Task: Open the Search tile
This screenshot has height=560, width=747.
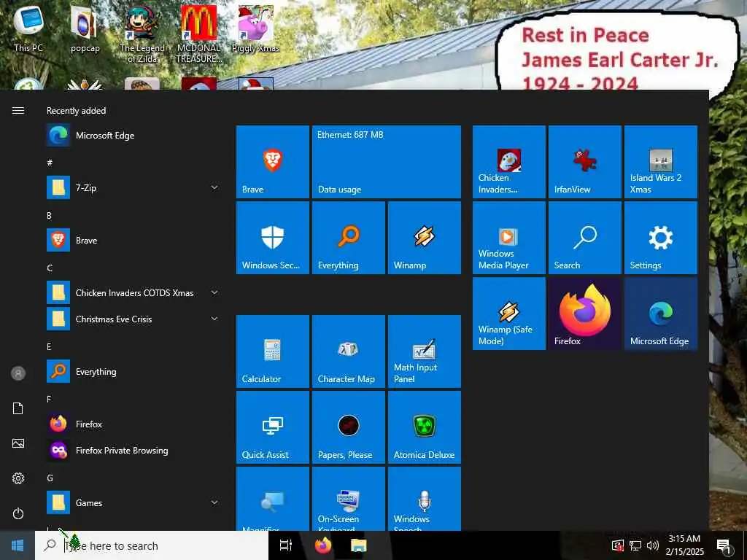Action: pos(584,238)
